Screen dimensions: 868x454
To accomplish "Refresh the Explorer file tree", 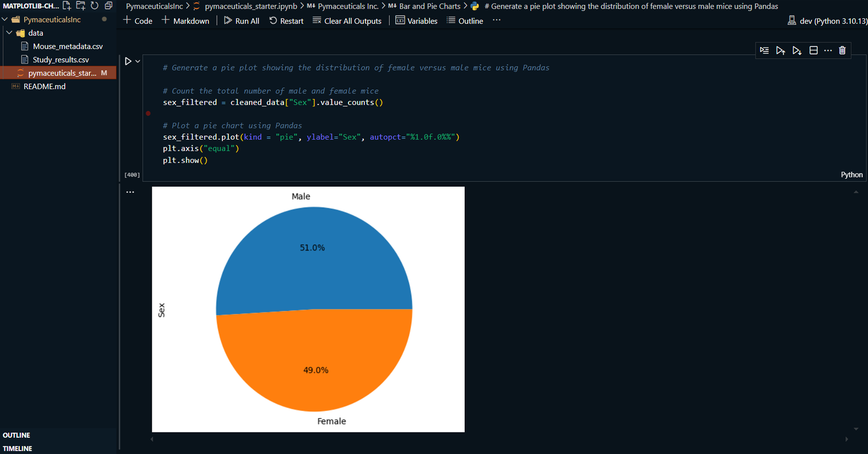I will coord(95,6).
